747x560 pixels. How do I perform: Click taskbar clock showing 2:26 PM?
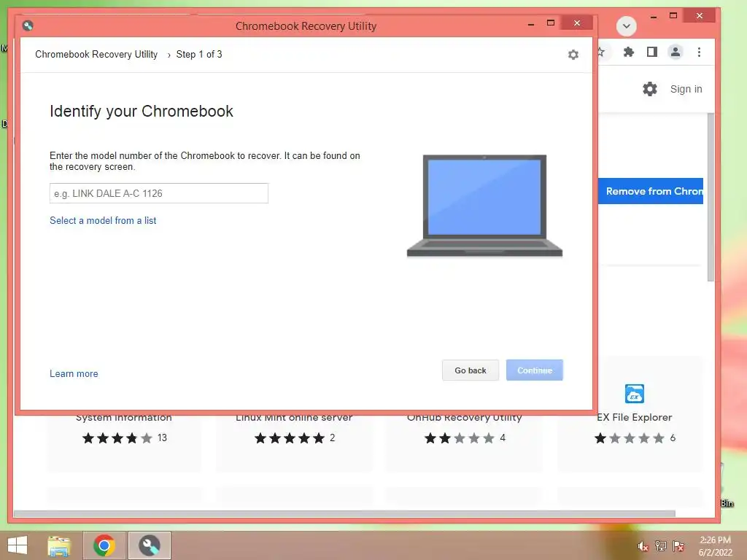715,545
